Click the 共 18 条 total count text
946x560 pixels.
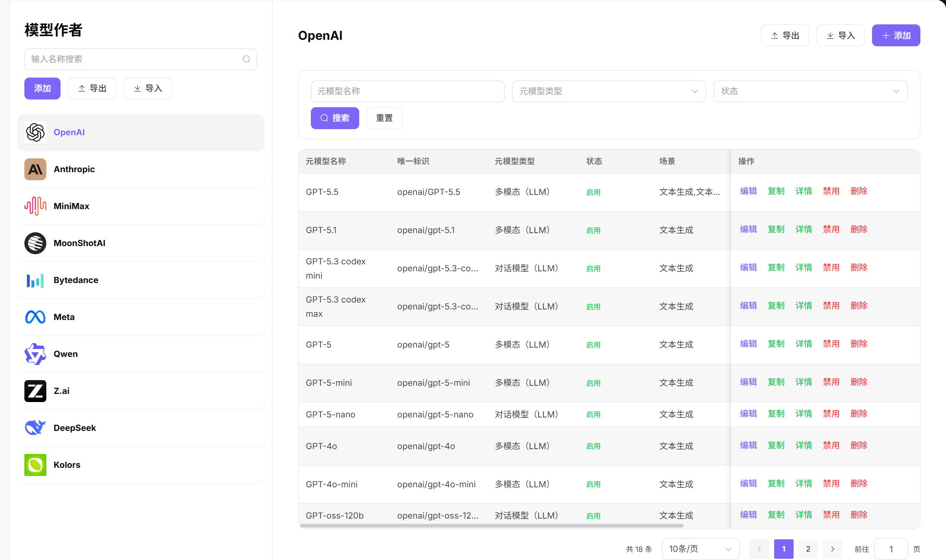coord(639,549)
